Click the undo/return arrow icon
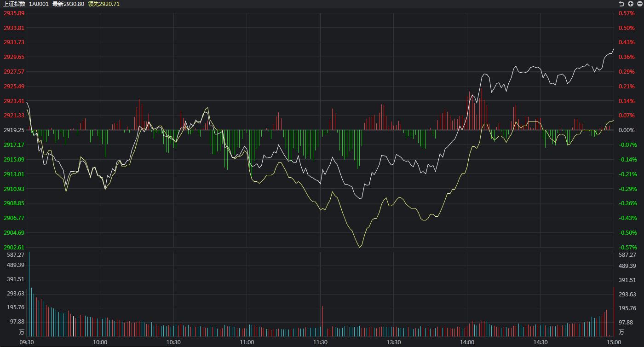 point(621,4)
